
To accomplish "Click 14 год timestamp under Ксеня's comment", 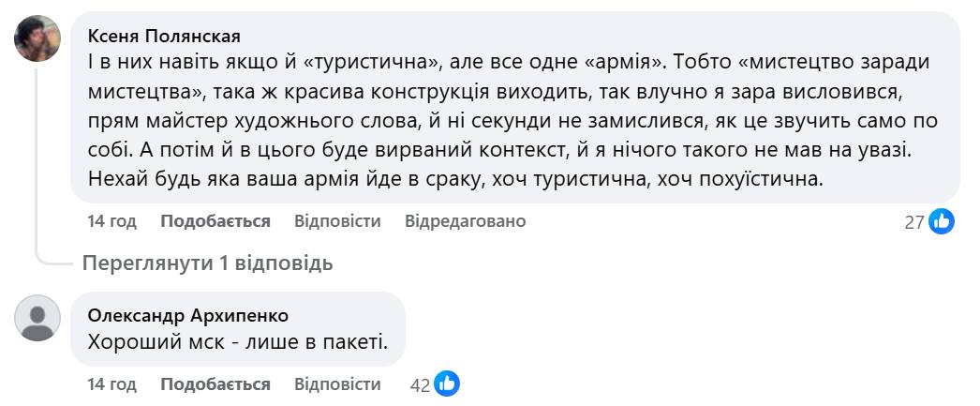I will pyautogui.click(x=111, y=221).
